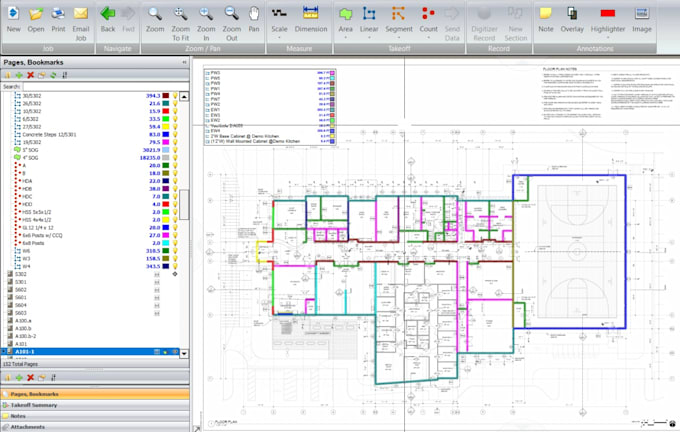Click Zoom To Fit
The height and width of the screenshot is (432, 680).
pos(180,24)
